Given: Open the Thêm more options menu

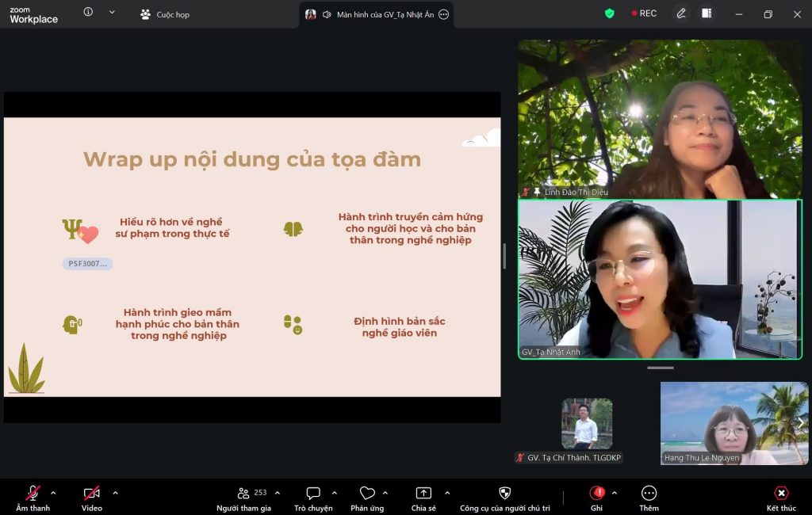Looking at the screenshot, I should [x=649, y=494].
